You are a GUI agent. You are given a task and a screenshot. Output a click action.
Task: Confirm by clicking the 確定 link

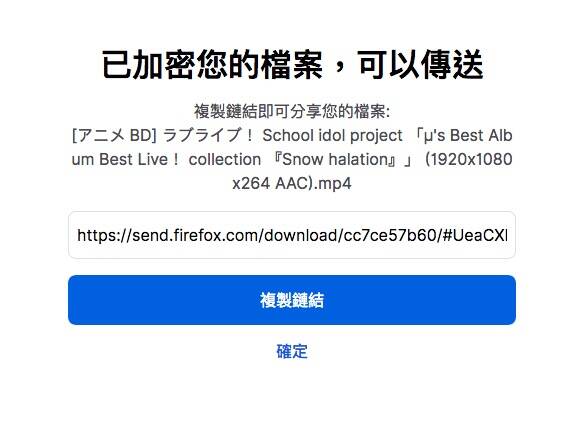pyautogui.click(x=292, y=351)
